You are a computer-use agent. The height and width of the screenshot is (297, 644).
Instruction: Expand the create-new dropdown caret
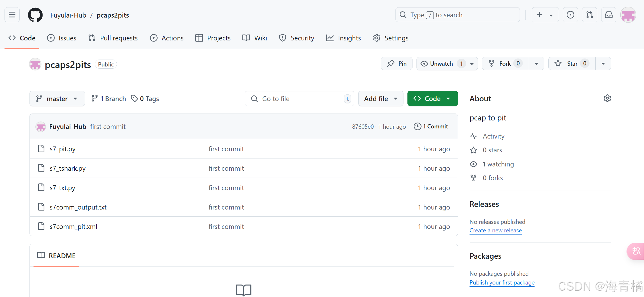coord(551,15)
